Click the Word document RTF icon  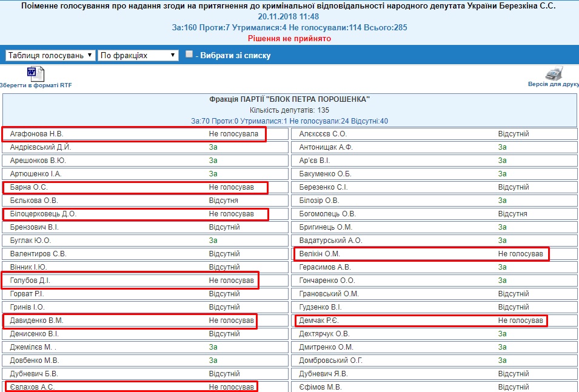pos(35,73)
